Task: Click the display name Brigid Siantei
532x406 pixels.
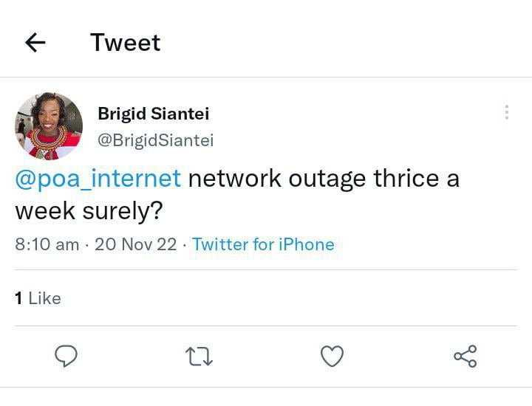Action: tap(153, 114)
